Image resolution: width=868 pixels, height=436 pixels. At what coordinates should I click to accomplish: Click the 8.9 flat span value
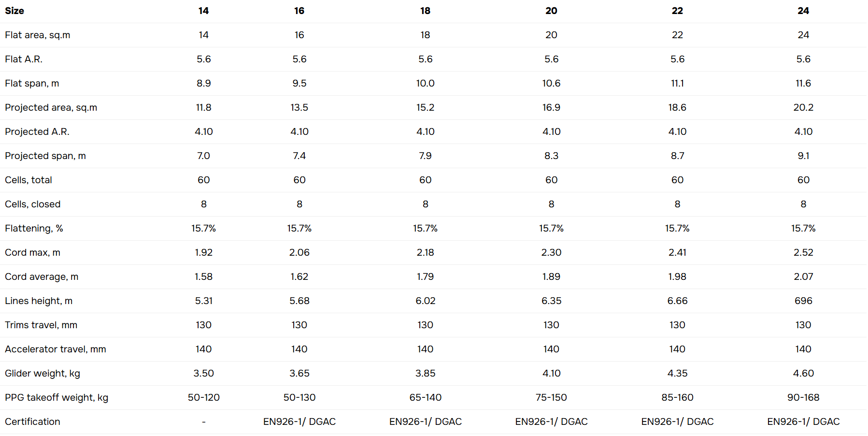click(203, 83)
